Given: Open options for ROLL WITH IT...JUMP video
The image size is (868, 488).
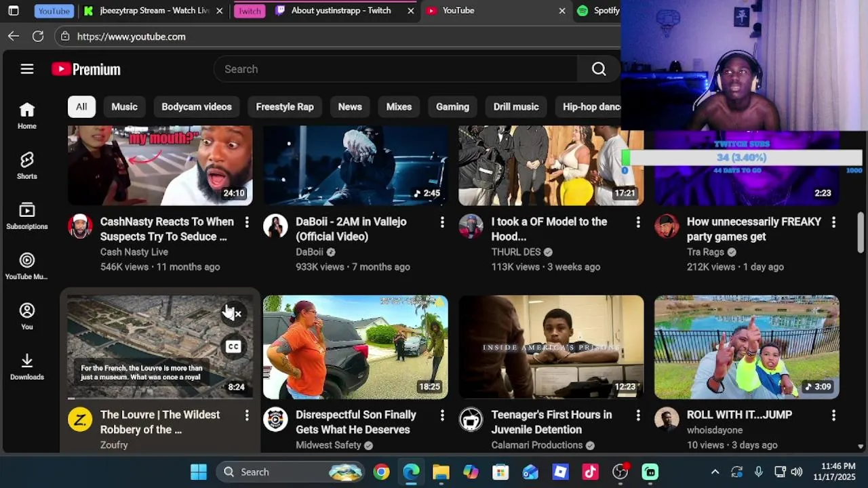Looking at the screenshot, I should (833, 415).
